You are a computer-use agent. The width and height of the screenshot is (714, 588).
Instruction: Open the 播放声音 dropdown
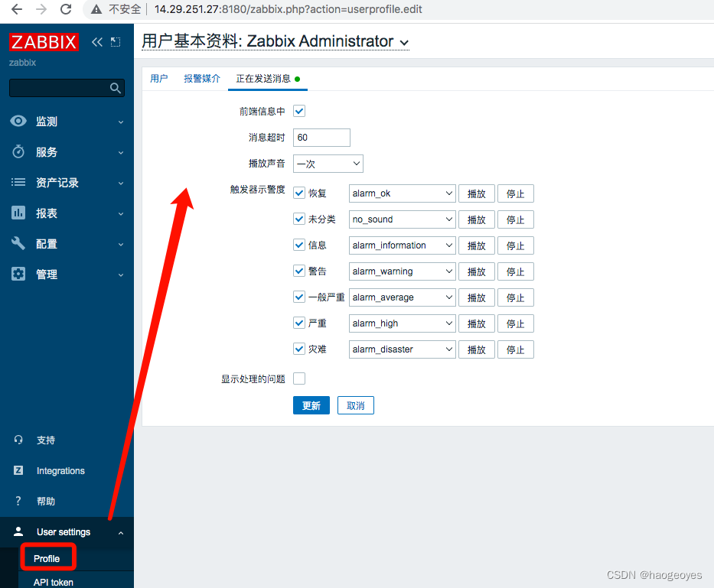pyautogui.click(x=328, y=164)
